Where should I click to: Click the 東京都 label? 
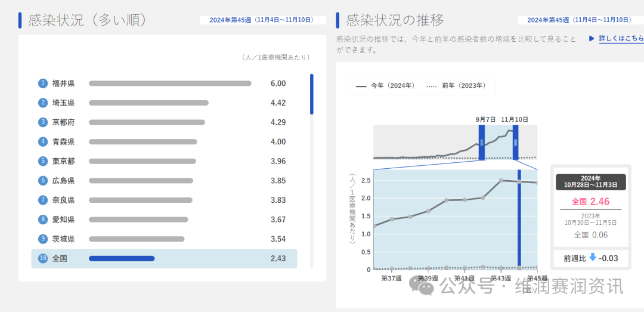[x=63, y=161]
